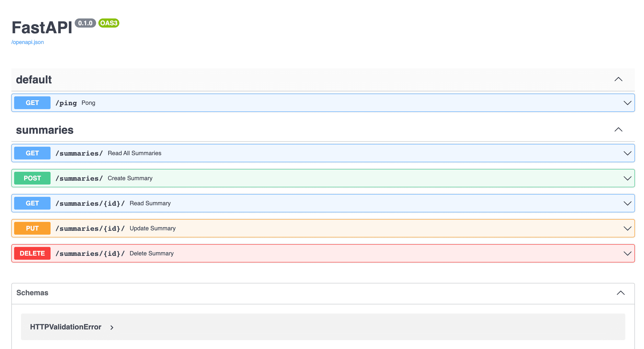Screen dimensions: 644x349
Task: Expand the GET /ping endpoint arrow
Action: click(x=627, y=103)
